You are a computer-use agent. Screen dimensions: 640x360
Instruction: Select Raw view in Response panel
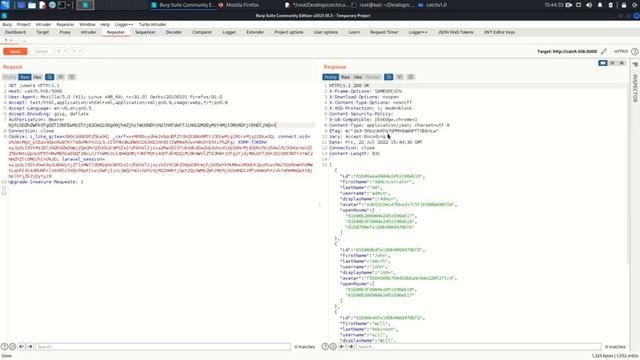(x=346, y=77)
